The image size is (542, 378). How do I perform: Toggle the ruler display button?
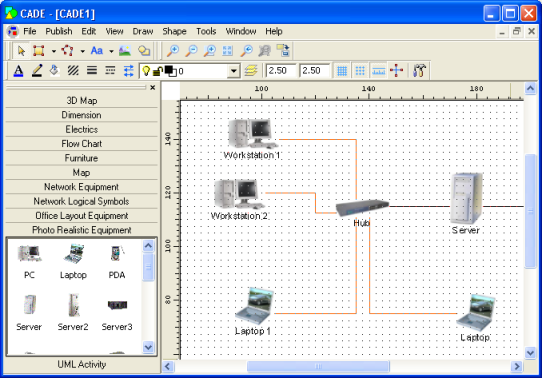[379, 71]
